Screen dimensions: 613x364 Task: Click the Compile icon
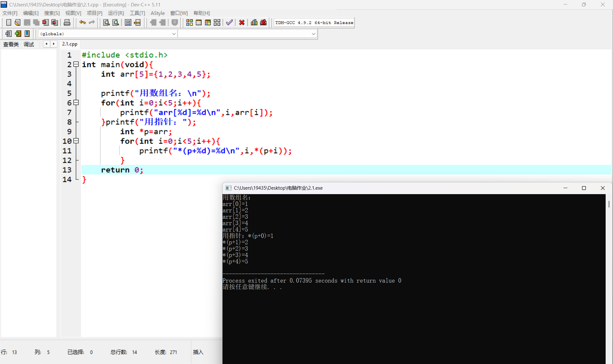tap(189, 22)
